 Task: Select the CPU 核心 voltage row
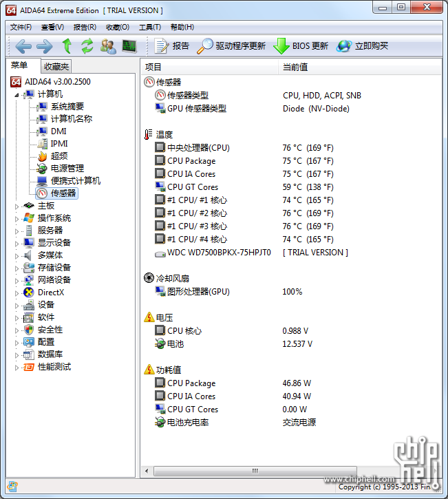click(291, 330)
